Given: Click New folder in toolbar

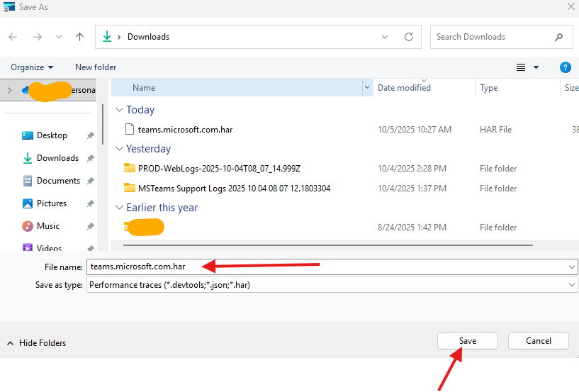Looking at the screenshot, I should [x=96, y=67].
